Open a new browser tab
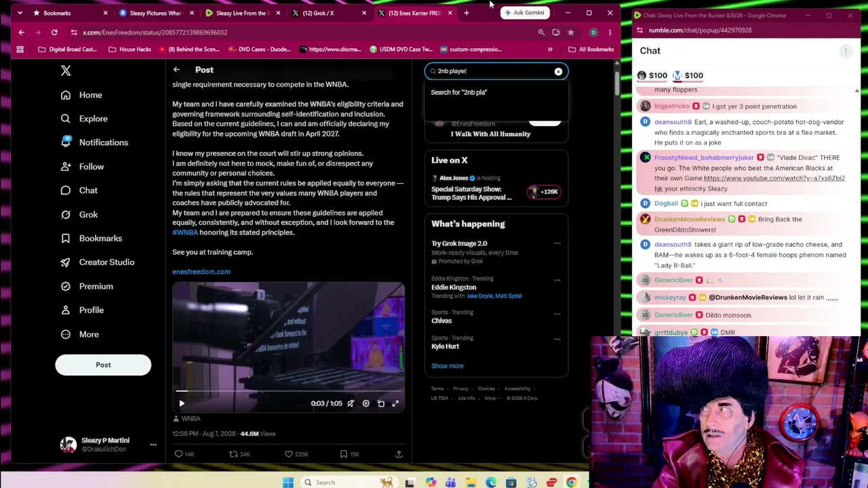Image resolution: width=868 pixels, height=488 pixels. point(467,13)
